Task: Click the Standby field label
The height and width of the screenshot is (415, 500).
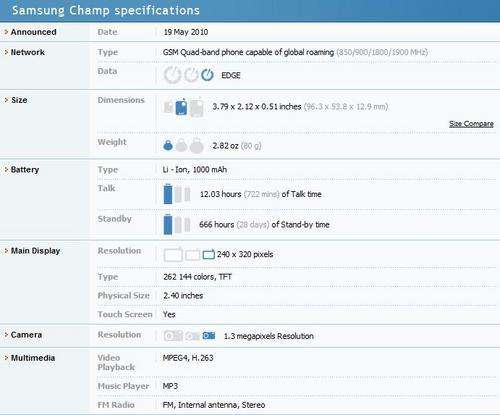Action: click(x=114, y=219)
